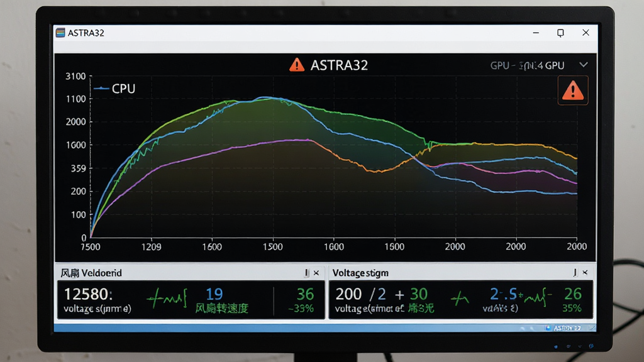The height and width of the screenshot is (362, 644).
Task: Click the chevron arrow of the GPU dropdown
Action: point(584,65)
